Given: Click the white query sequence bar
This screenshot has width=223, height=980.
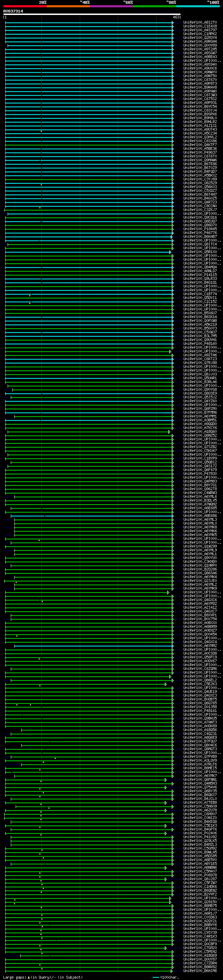Looking at the screenshot, I should pos(92,15).
